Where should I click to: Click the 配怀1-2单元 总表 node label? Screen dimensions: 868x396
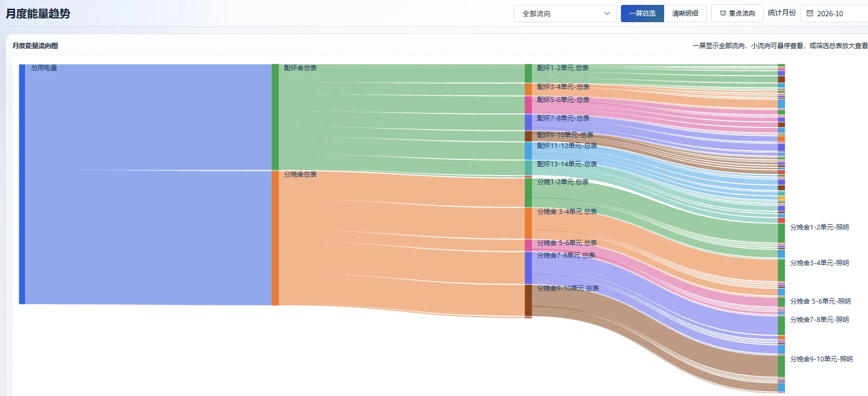(562, 68)
